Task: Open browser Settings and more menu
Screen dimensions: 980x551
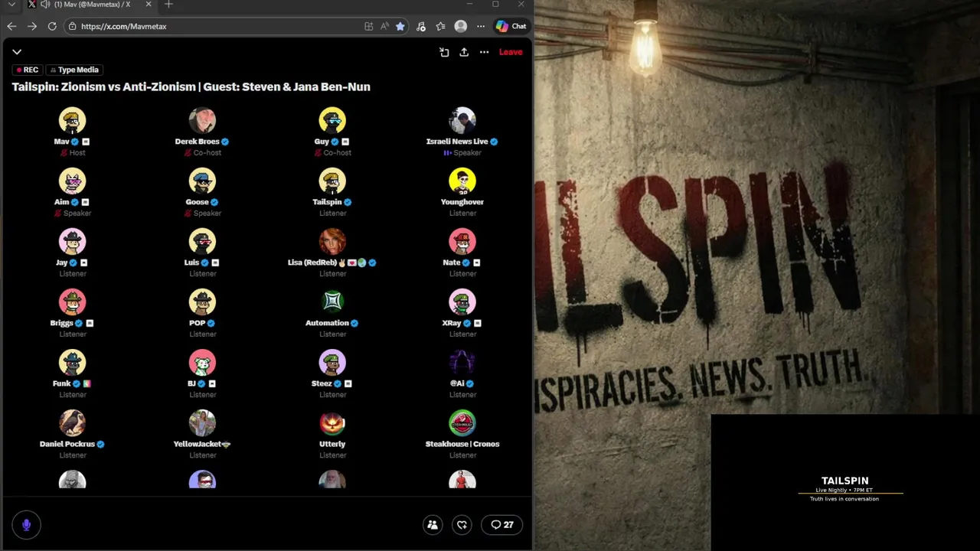Action: (x=481, y=26)
